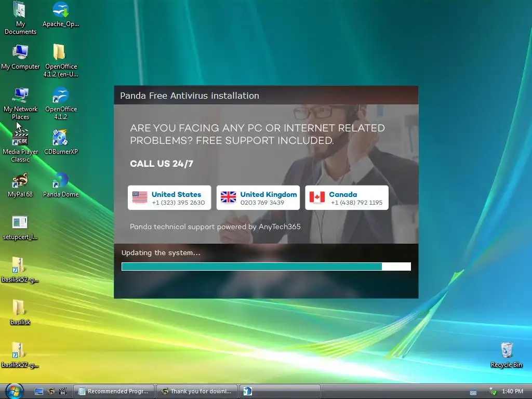The image size is (532, 399).
Task: Click the United States flag icon
Action: pyautogui.click(x=140, y=197)
